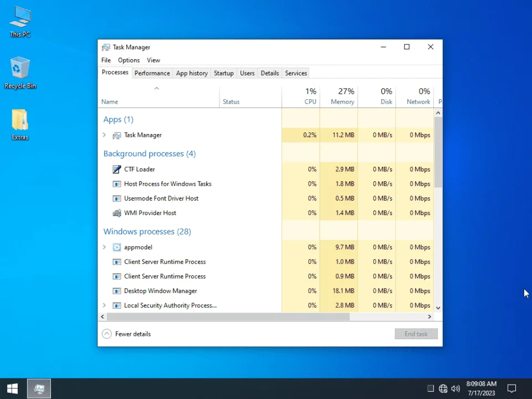532x399 pixels.
Task: Click the volume speaker tray icon
Action: coord(456,388)
